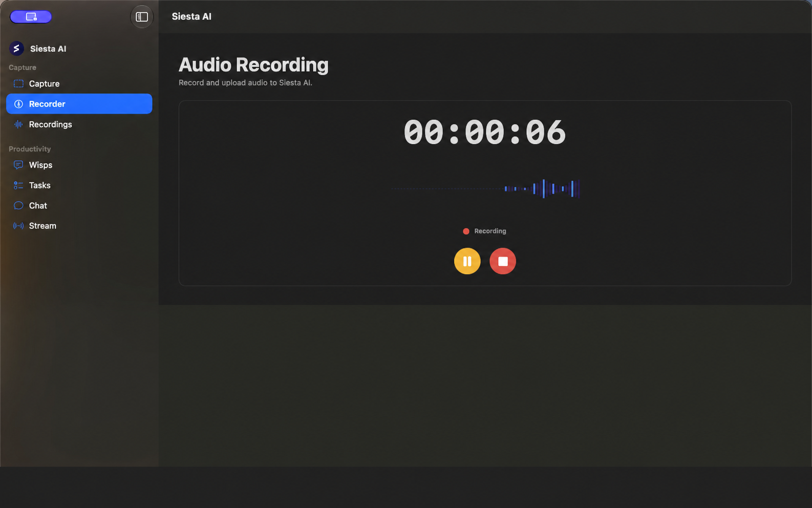812x508 pixels.
Task: Open the Recordings list
Action: pyautogui.click(x=79, y=124)
